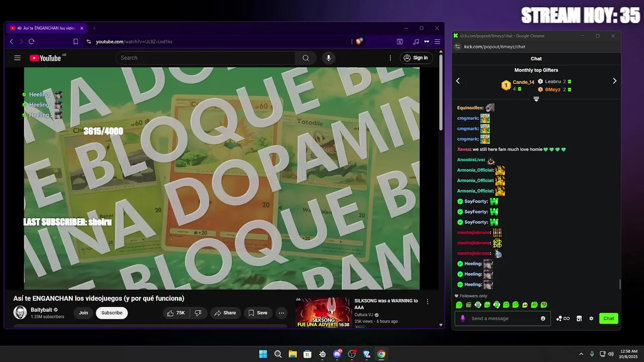
Task: Open the Baitybait channel avatar
Action: pyautogui.click(x=20, y=313)
